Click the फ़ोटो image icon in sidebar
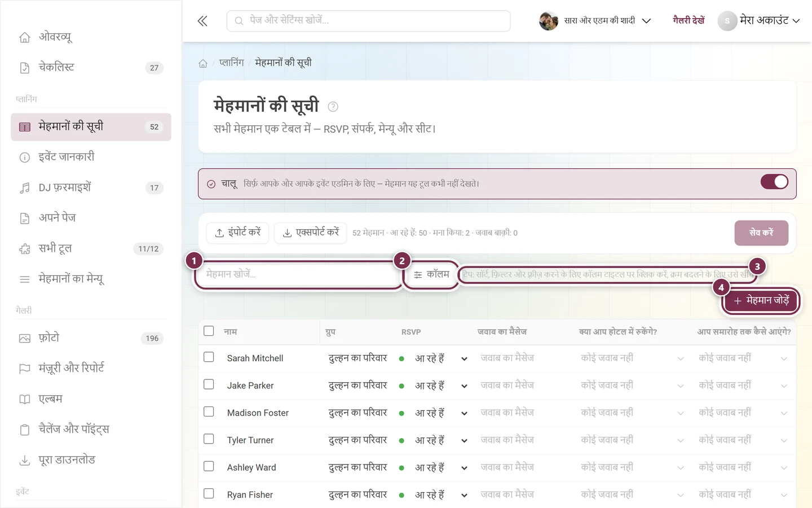812x508 pixels. click(x=25, y=339)
